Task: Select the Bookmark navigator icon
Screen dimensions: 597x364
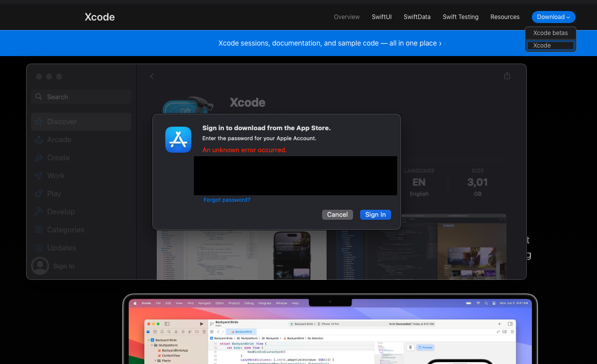Action: (162, 331)
